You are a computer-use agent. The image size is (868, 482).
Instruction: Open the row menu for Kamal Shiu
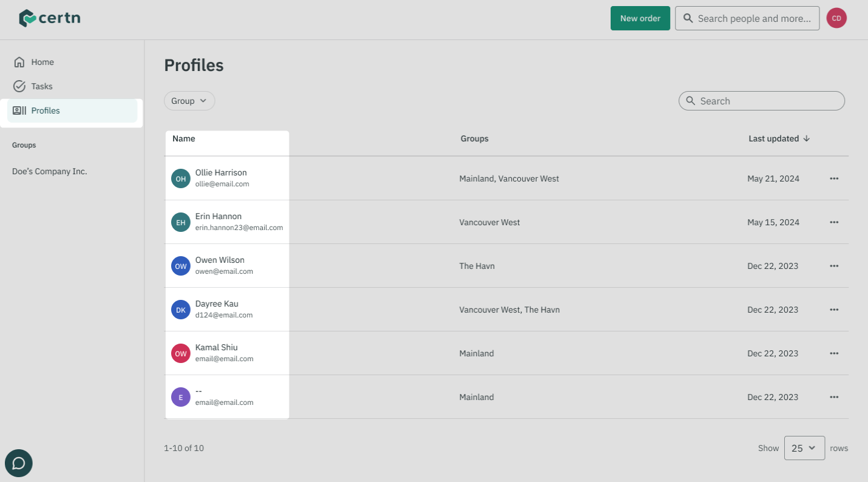834,353
